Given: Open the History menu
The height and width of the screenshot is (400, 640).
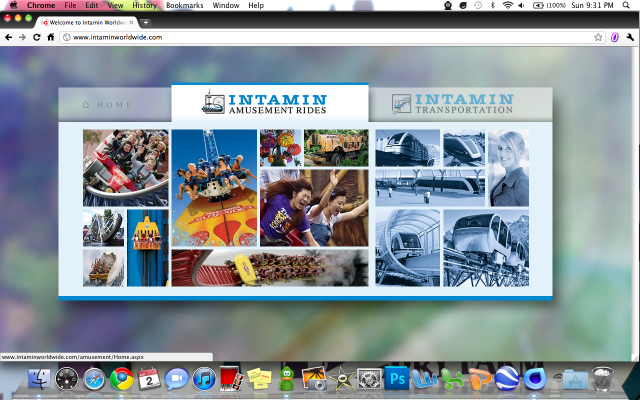Looking at the screenshot, I should [144, 5].
